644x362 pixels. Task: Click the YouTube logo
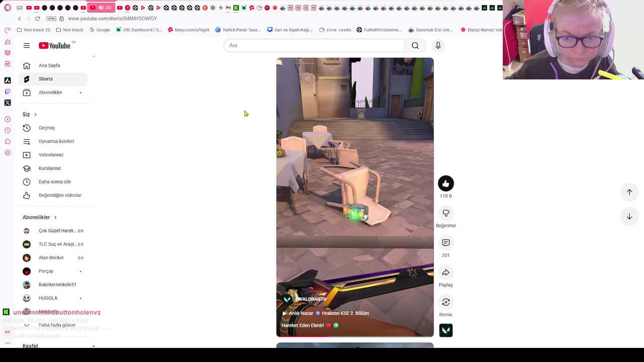click(55, 46)
